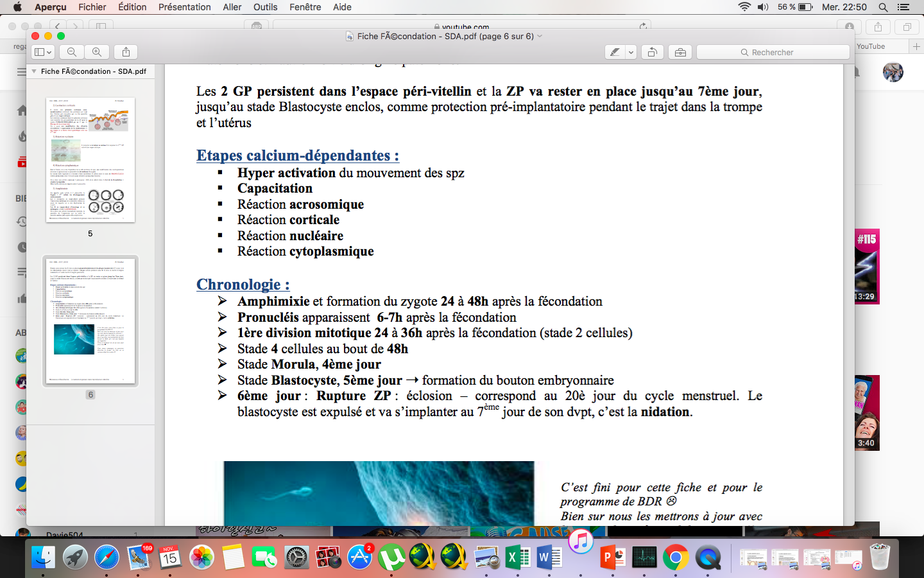The height and width of the screenshot is (578, 924).
Task: Open uTorrent in the Dock
Action: point(391,557)
